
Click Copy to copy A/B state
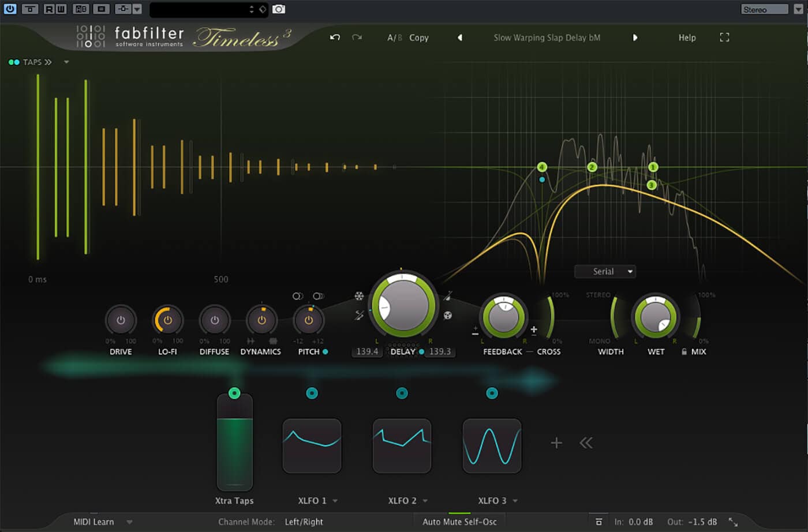[419, 38]
